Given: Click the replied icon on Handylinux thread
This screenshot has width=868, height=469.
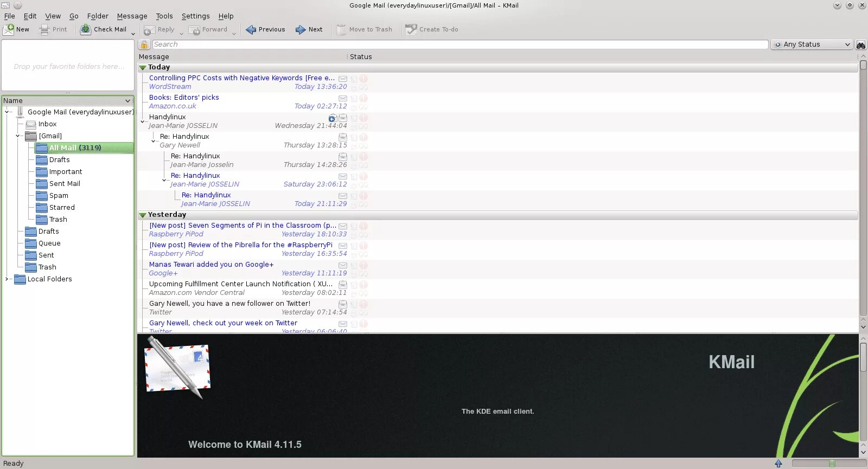Looking at the screenshot, I should (x=332, y=118).
